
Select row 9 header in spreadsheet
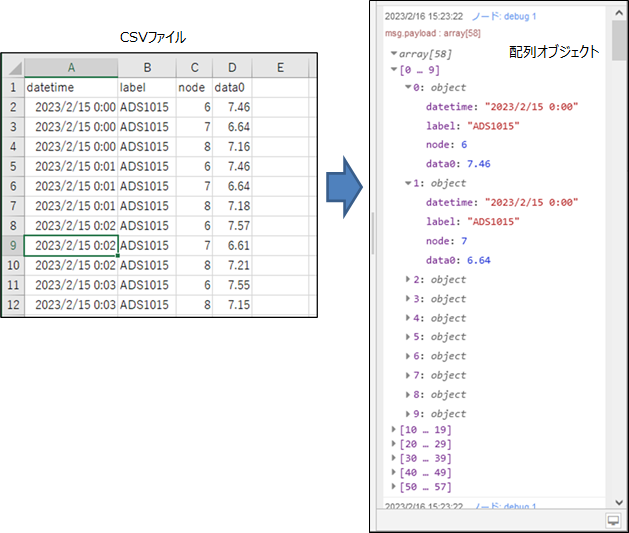[x=12, y=245]
